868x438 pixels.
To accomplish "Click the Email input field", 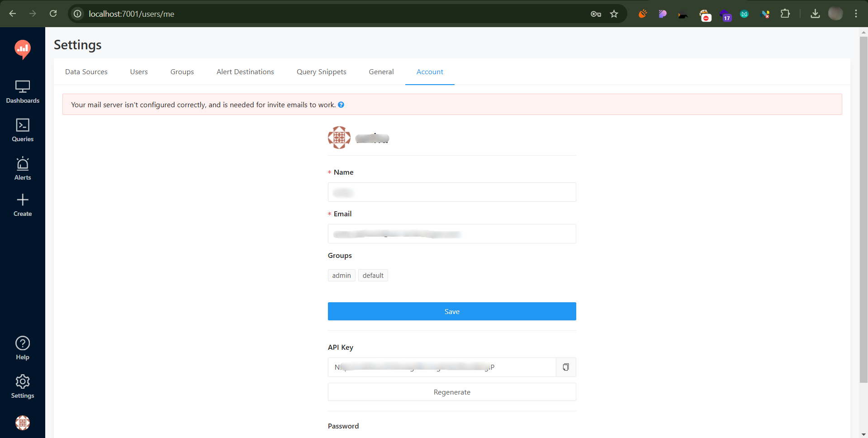I will 451,233.
